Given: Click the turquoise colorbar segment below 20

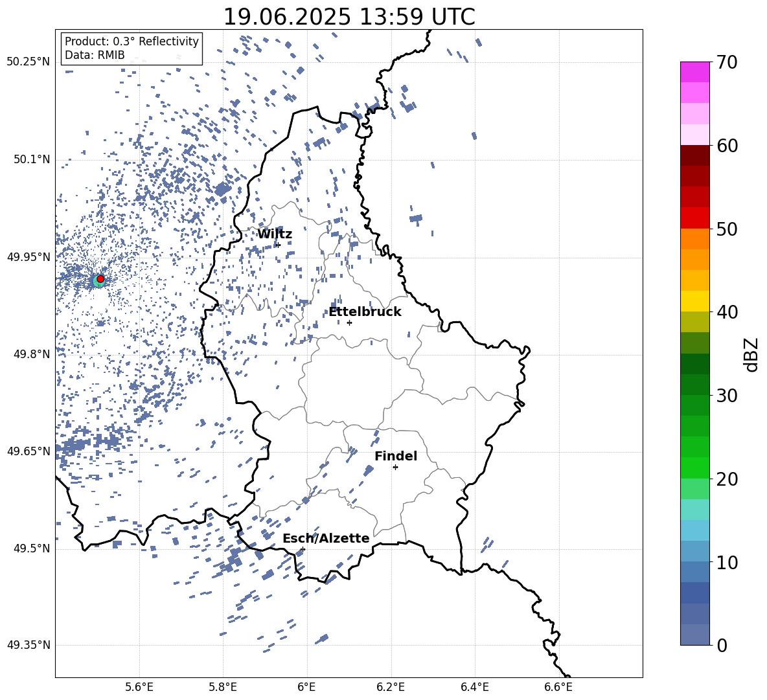Looking at the screenshot, I should (694, 510).
